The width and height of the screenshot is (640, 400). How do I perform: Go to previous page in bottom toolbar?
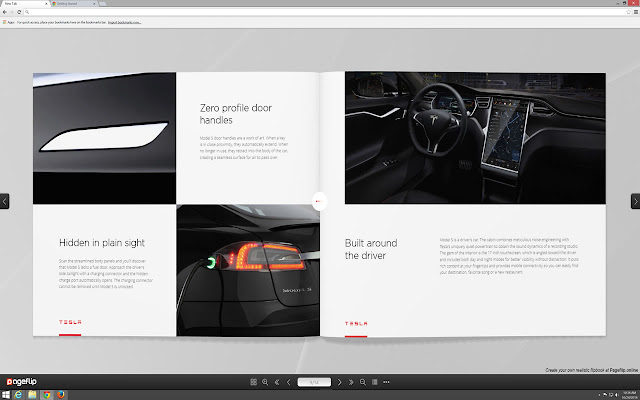[289, 382]
